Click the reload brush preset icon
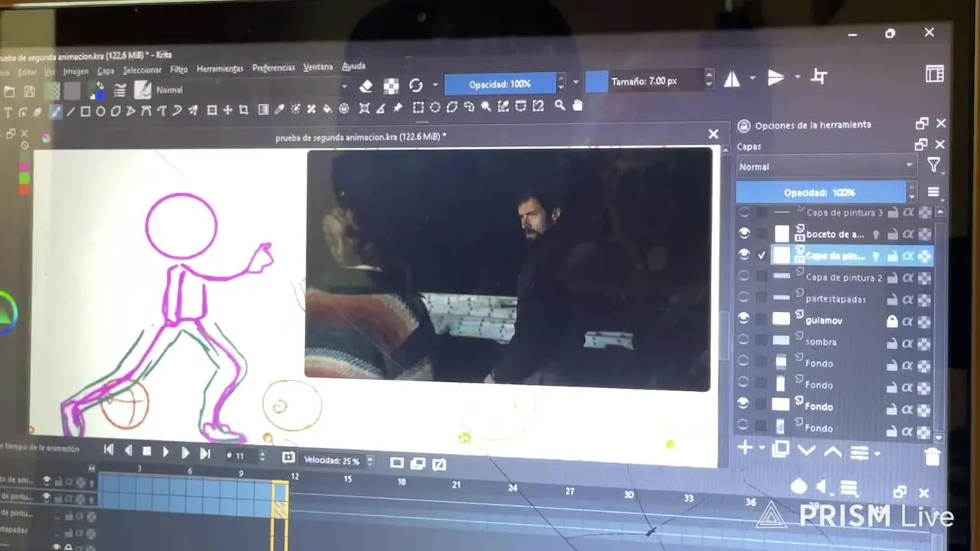This screenshot has width=980, height=551. (416, 85)
